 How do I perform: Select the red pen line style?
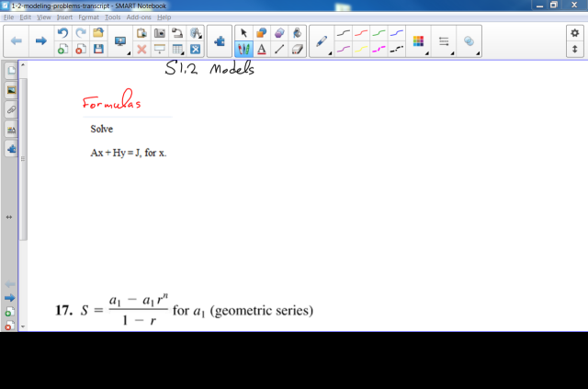[x=360, y=33]
